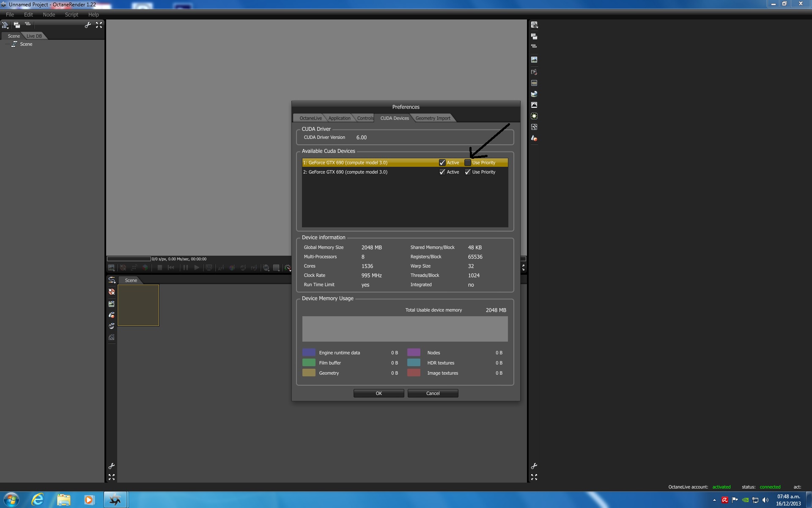The height and width of the screenshot is (508, 812).
Task: Disable Use Priority for the second GeForce GTX 690
Action: tap(468, 172)
